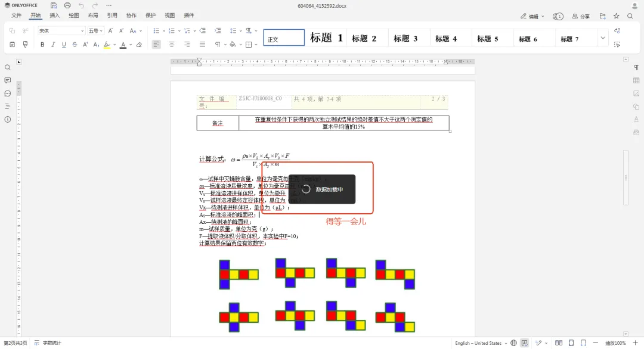
Task: Expand bullet list options
Action: point(163,31)
